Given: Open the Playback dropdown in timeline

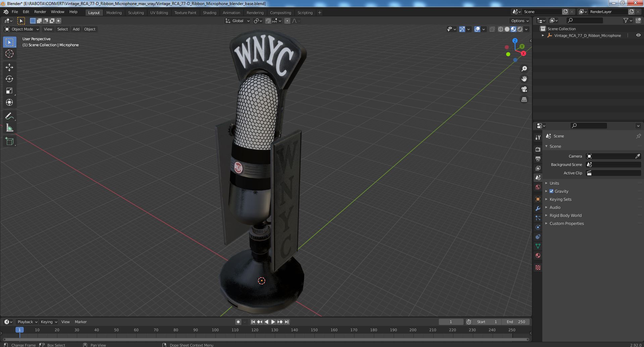Looking at the screenshot, I should coord(27,322).
